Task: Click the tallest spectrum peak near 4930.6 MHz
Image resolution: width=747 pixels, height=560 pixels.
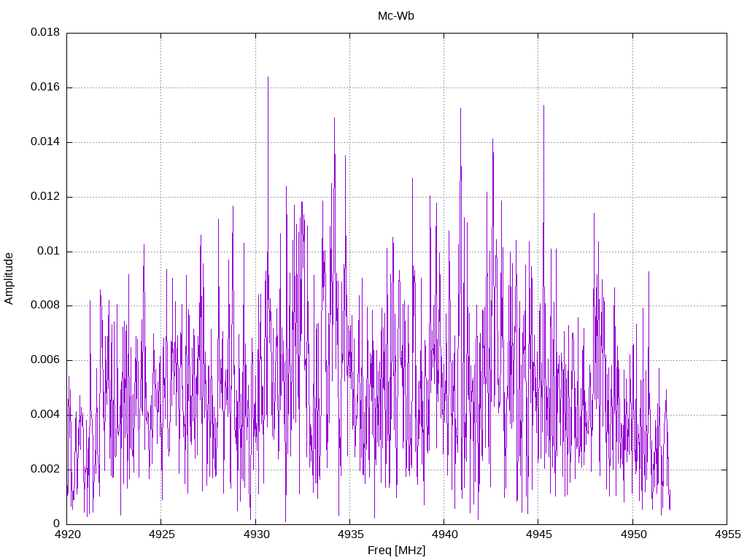Action: pyautogui.click(x=268, y=77)
